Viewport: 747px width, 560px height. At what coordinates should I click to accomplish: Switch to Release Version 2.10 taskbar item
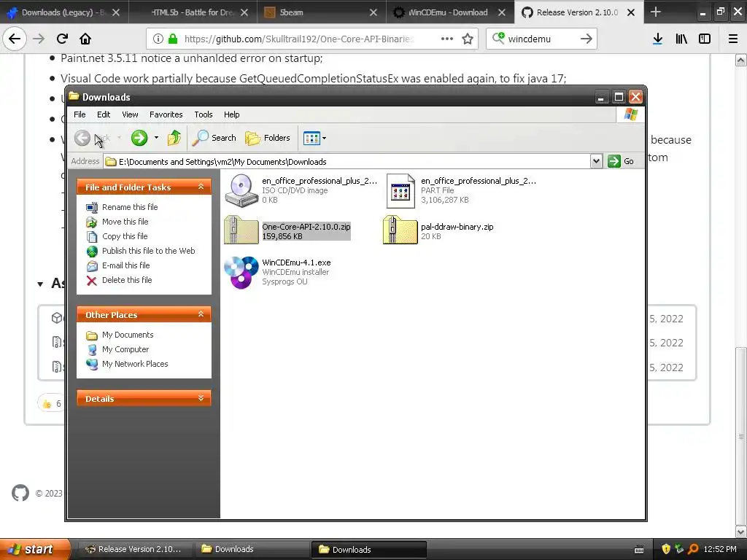[x=134, y=549]
